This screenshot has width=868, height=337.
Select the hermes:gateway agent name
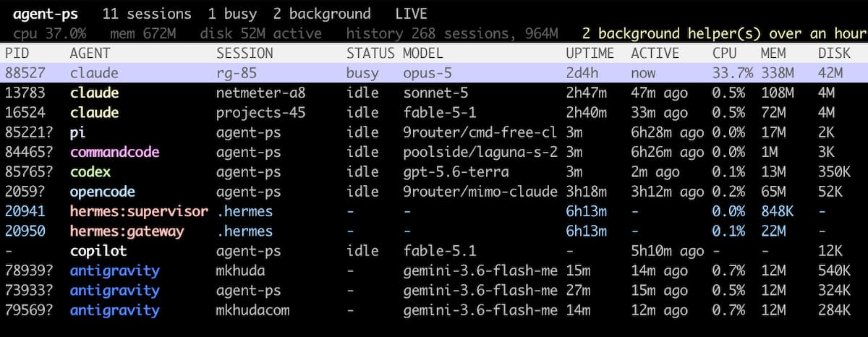tap(127, 231)
